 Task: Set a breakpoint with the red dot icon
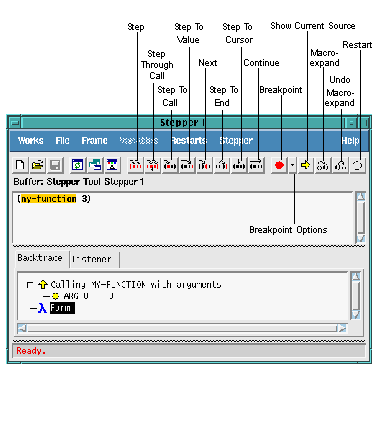pyautogui.click(x=279, y=165)
